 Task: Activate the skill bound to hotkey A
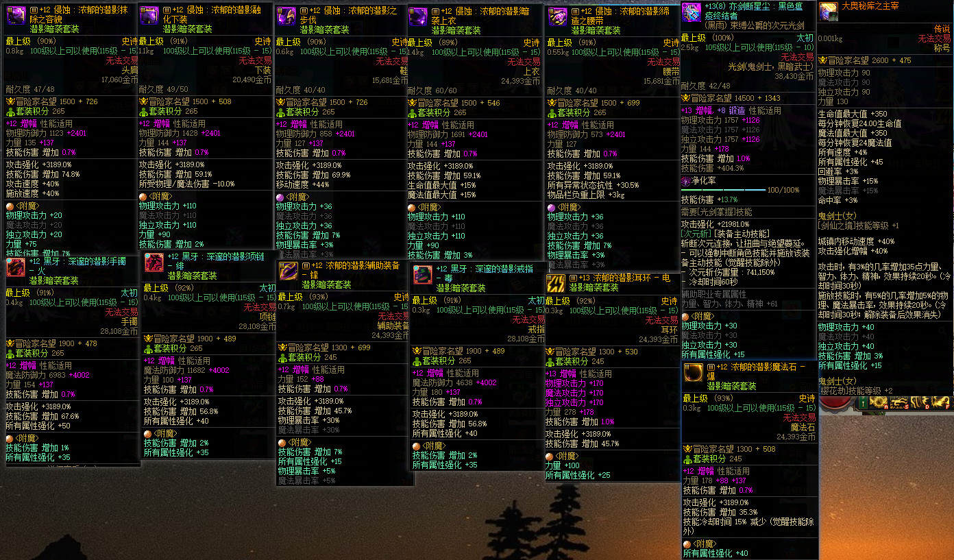tap(879, 402)
